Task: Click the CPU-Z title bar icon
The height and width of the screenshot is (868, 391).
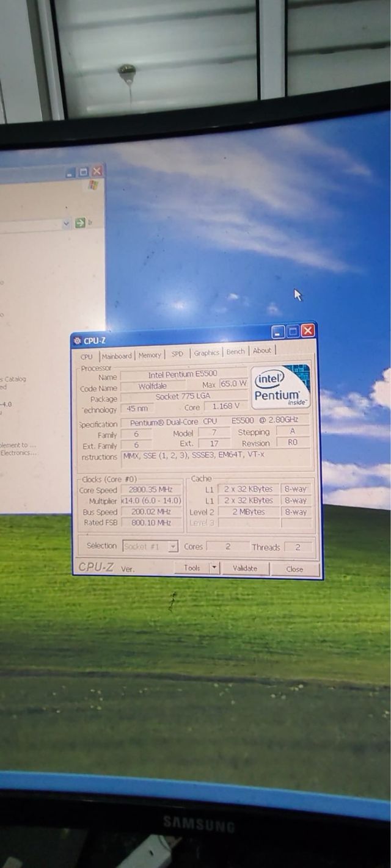Action: point(77,341)
